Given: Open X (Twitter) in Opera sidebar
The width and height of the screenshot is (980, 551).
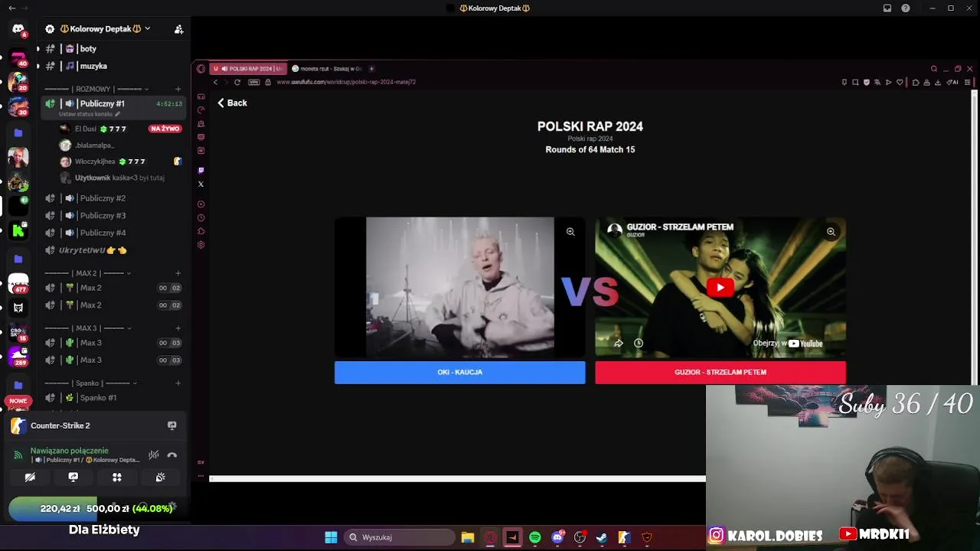Looking at the screenshot, I should point(201,184).
